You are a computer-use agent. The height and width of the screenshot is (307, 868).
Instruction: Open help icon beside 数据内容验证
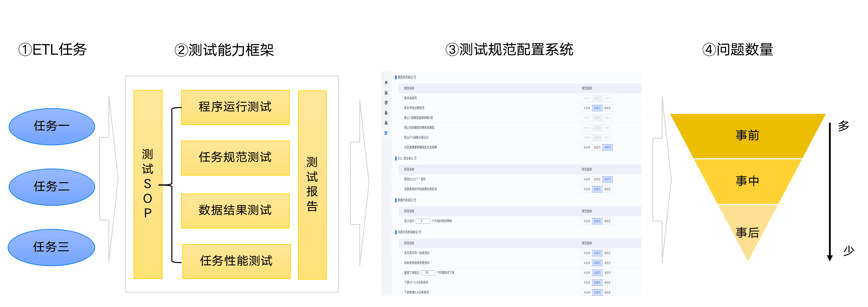click(x=415, y=200)
